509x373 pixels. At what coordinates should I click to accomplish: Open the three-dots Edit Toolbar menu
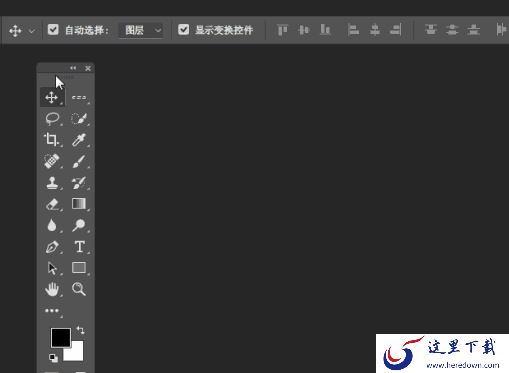tap(52, 311)
